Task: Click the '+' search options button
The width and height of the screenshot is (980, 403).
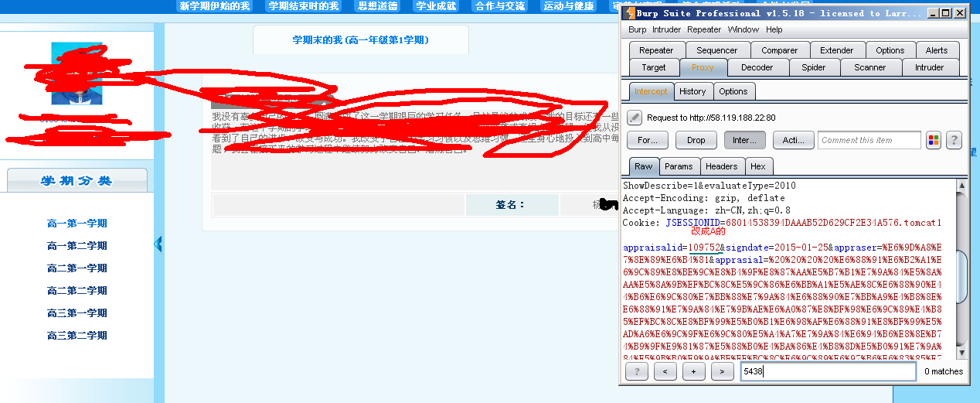Action: [693, 371]
